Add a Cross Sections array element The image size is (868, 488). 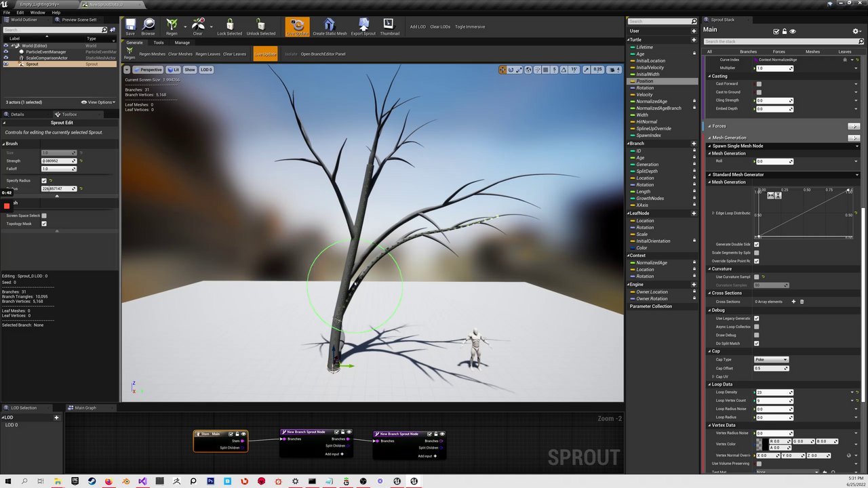[793, 302]
